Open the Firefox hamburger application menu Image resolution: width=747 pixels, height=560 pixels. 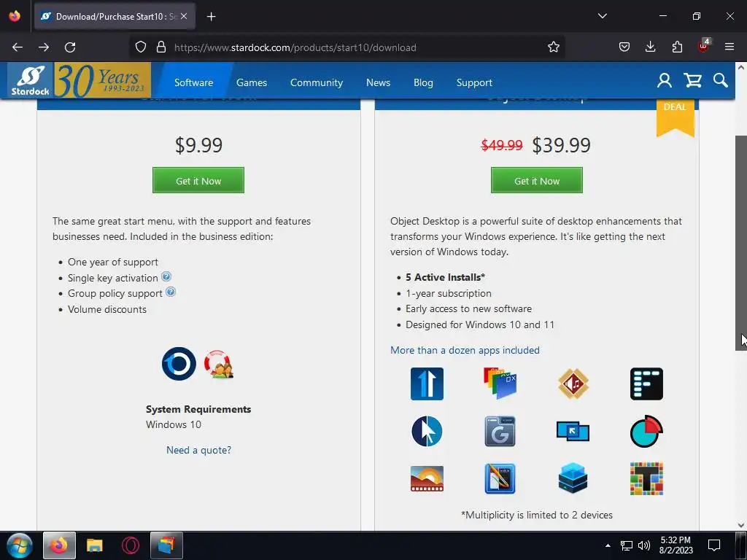(x=729, y=47)
